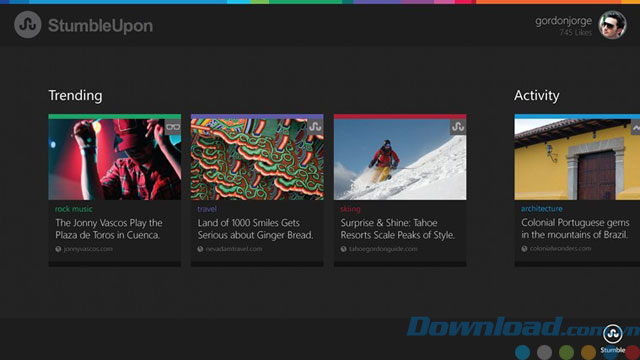Open 'Colonial Portuguese gems' article title

click(x=575, y=228)
